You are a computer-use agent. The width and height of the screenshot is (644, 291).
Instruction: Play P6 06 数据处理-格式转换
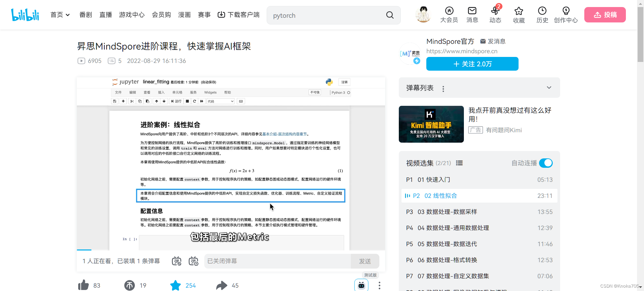479,260
